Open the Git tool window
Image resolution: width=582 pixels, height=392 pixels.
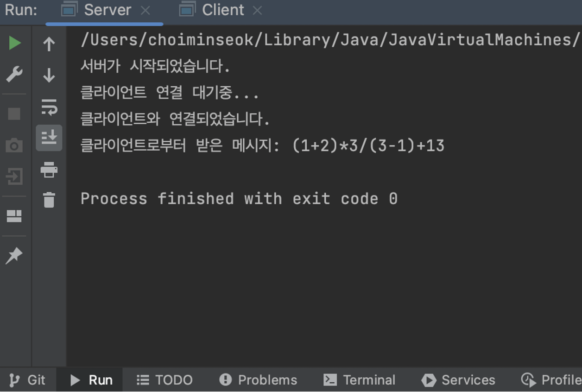coord(28,380)
